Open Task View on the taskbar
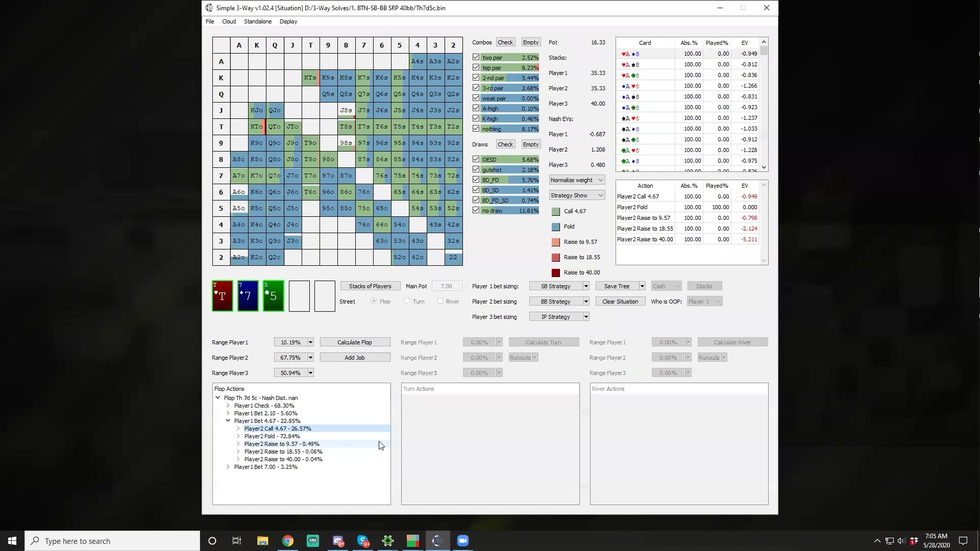 (236, 541)
